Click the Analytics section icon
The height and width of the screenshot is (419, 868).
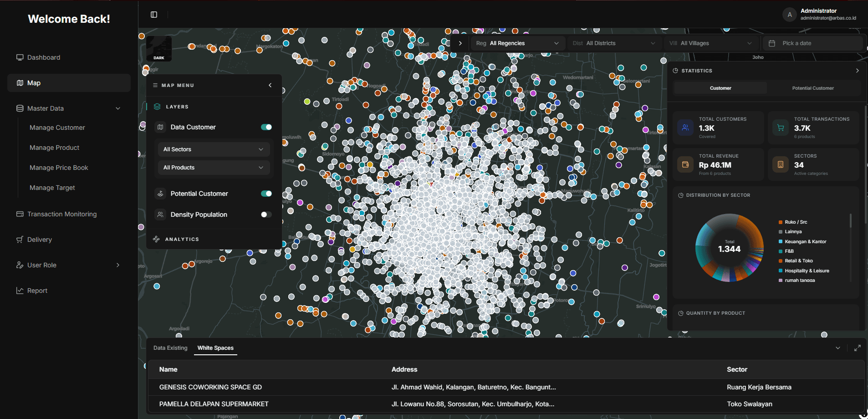[156, 239]
